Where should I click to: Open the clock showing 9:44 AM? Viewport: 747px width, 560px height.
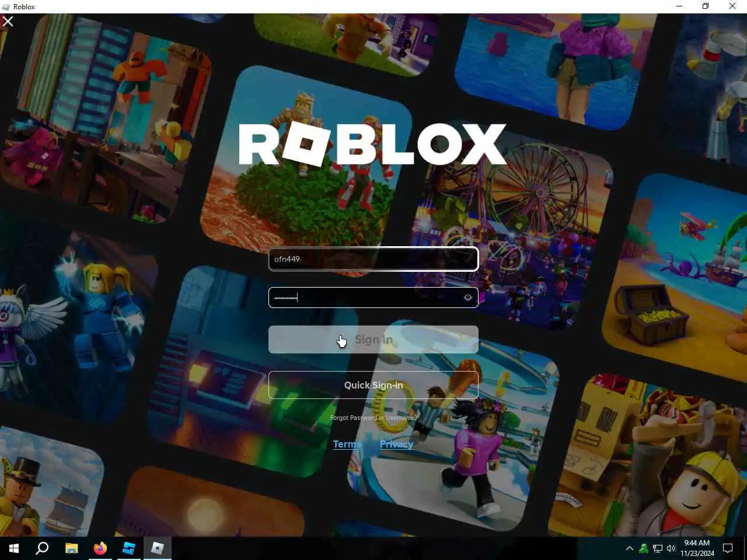[x=697, y=548]
